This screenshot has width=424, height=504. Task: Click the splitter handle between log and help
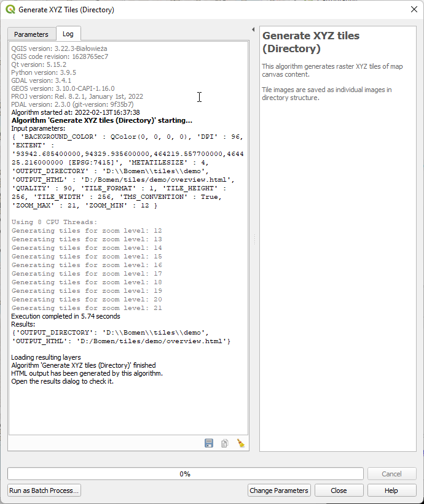pos(254,239)
